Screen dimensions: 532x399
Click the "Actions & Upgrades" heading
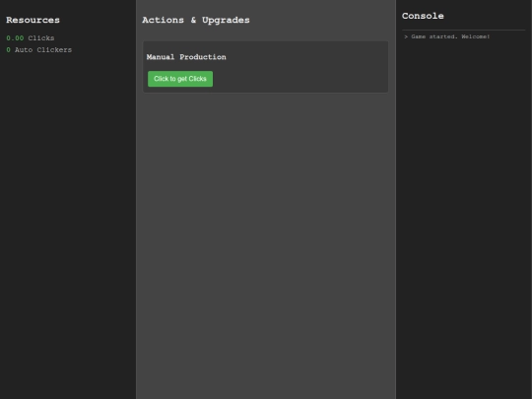196,20
